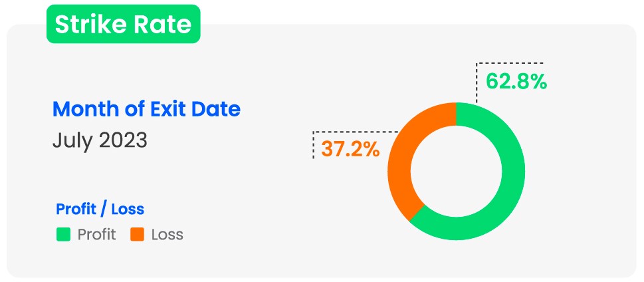The image size is (644, 282).
Task: Click the Strike Rate green header badge
Action: tap(123, 25)
